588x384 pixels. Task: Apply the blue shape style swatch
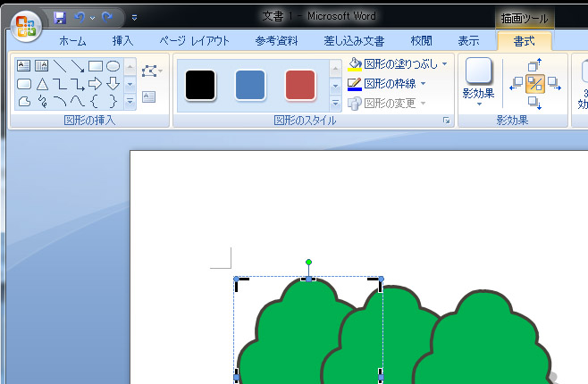coord(250,85)
